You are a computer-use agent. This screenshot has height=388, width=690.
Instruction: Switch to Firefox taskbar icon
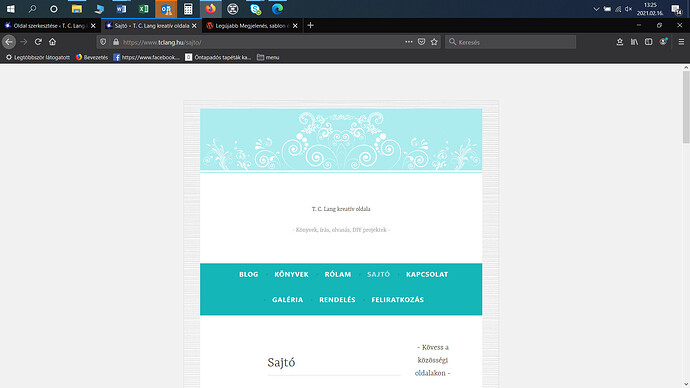point(211,9)
